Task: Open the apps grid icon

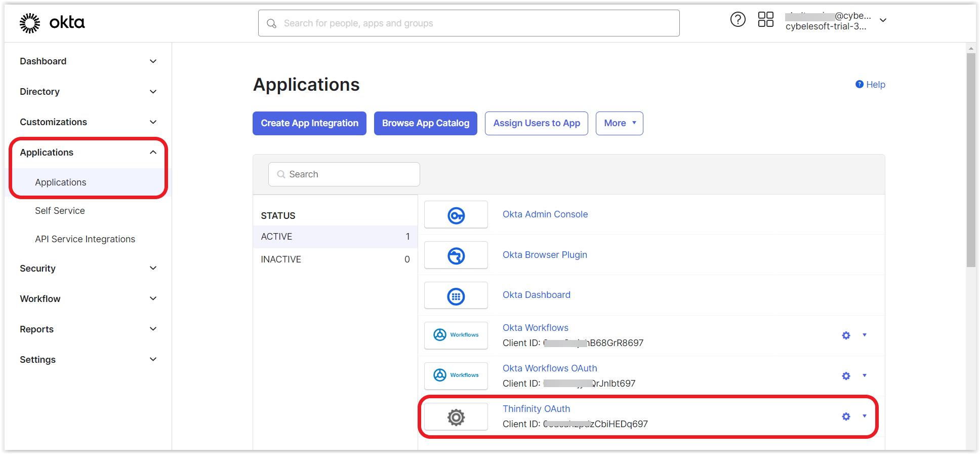Action: [765, 20]
